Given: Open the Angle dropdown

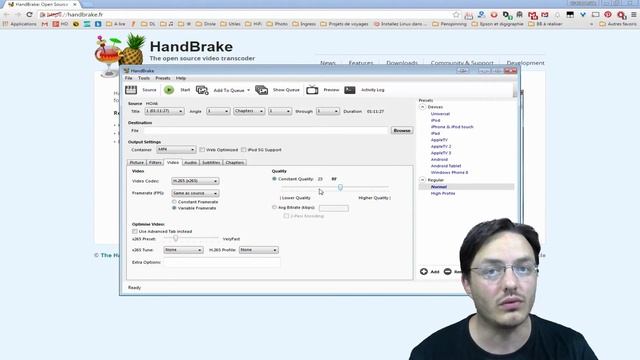Looking at the screenshot, I should point(218,111).
